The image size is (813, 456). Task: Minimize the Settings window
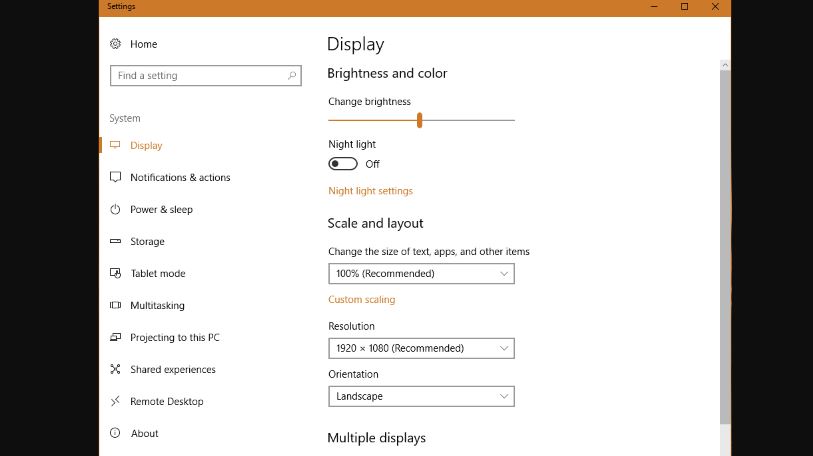[x=654, y=7]
